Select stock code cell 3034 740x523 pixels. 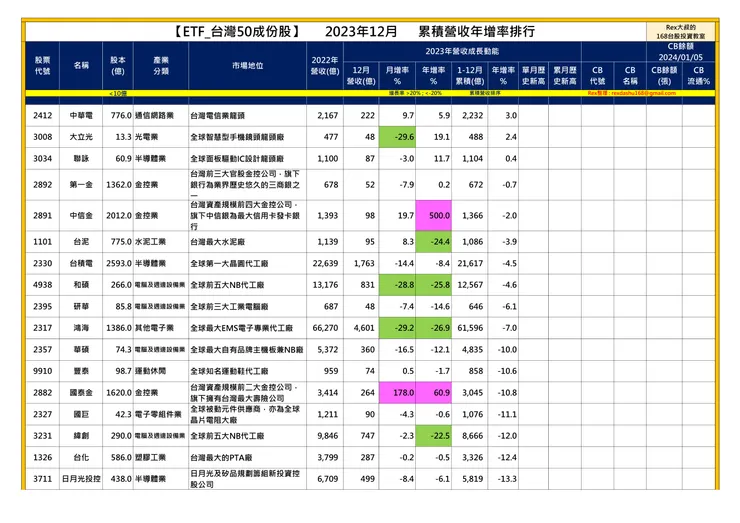(42, 159)
